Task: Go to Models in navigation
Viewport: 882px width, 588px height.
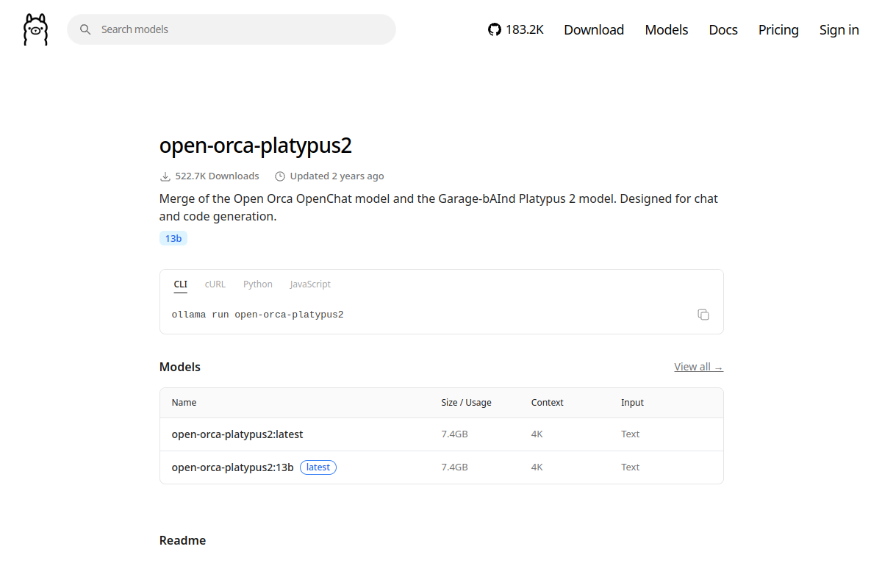Action: pos(667,29)
